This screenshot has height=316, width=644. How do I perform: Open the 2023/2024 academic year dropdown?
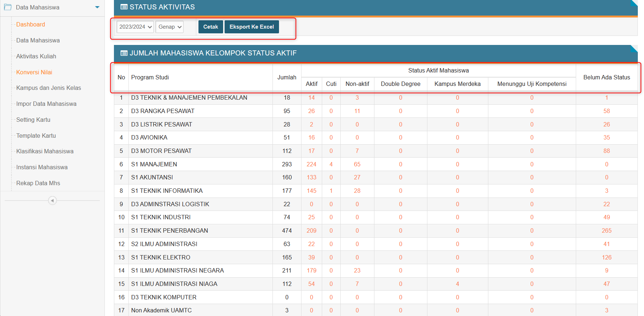(x=135, y=27)
